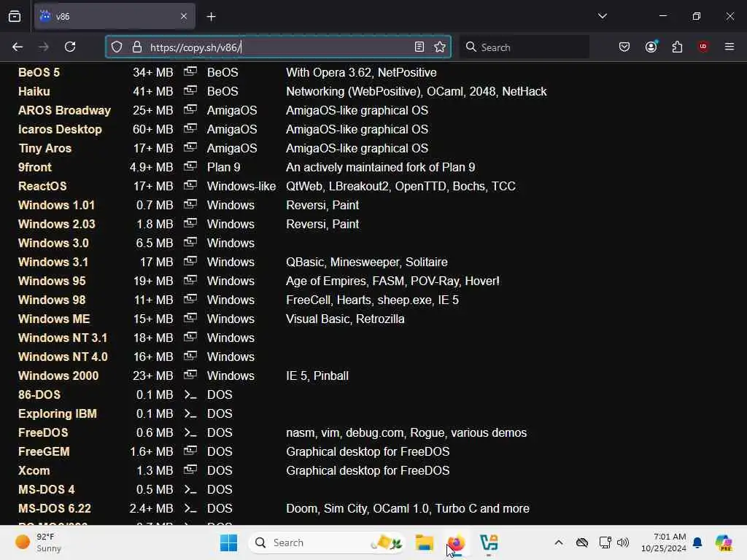
Task: Click the browser Back arrow
Action: [18, 47]
